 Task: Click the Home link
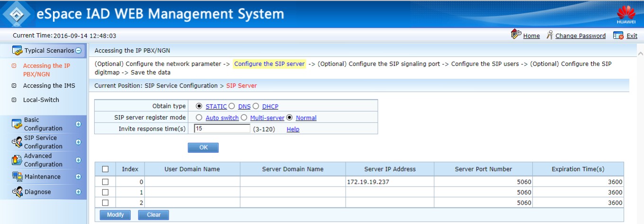(531, 36)
